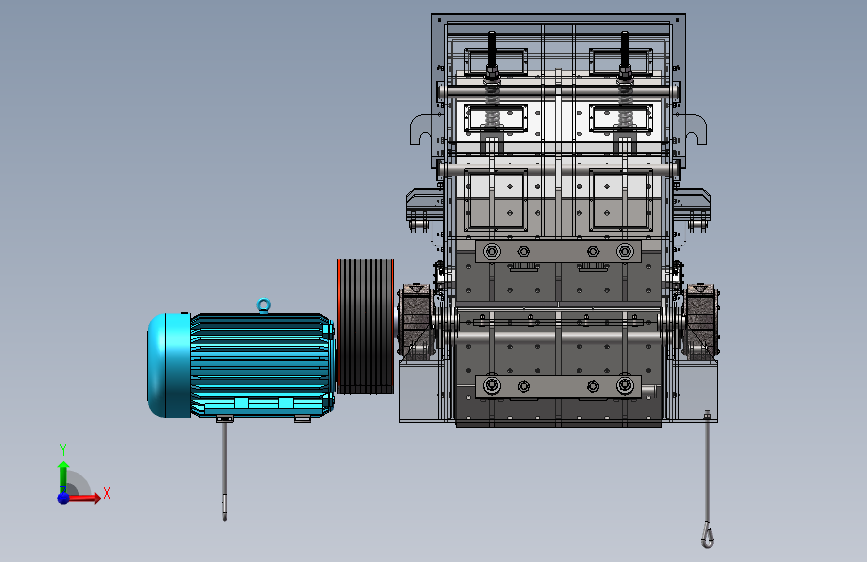Select the lower bolted clamp bar on the crusher

558,386
